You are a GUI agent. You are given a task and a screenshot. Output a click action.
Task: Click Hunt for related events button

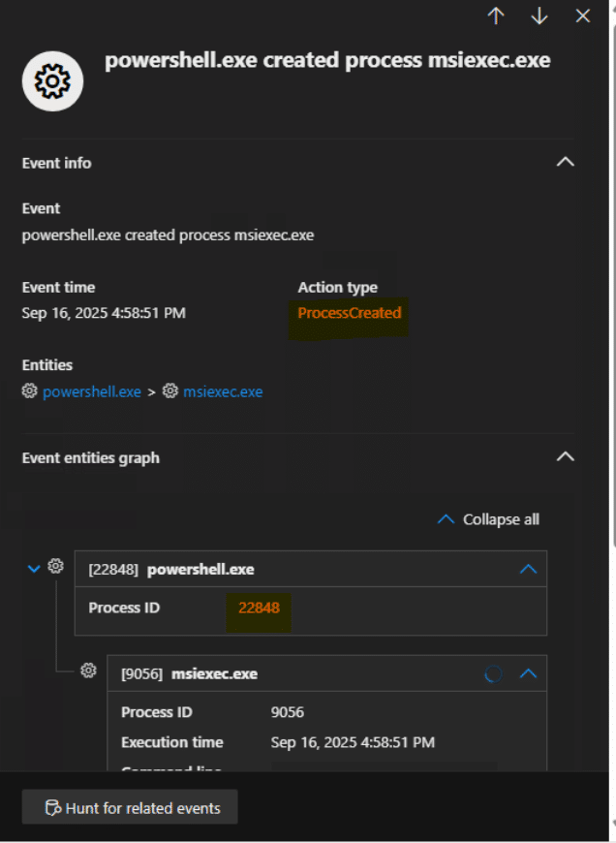(130, 807)
